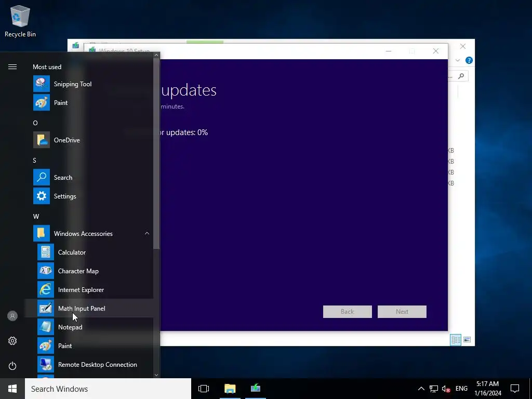Switch Explorer to large icons view
The width and height of the screenshot is (532, 399).
point(467,340)
